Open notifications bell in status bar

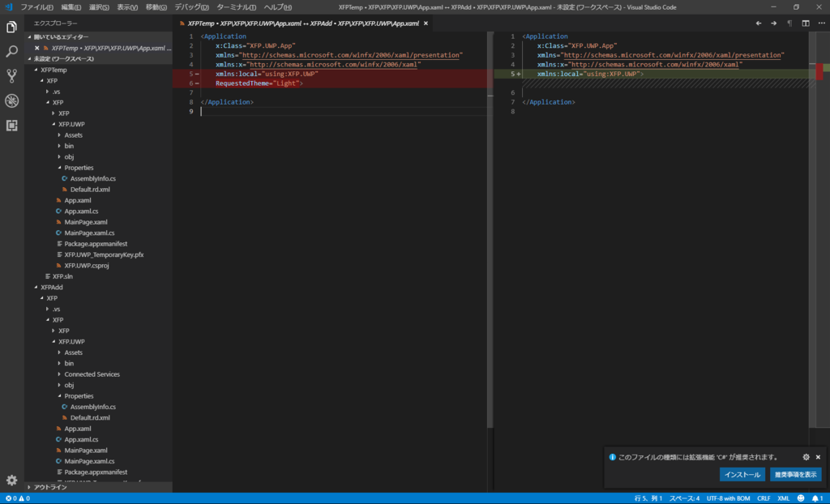(x=817, y=498)
